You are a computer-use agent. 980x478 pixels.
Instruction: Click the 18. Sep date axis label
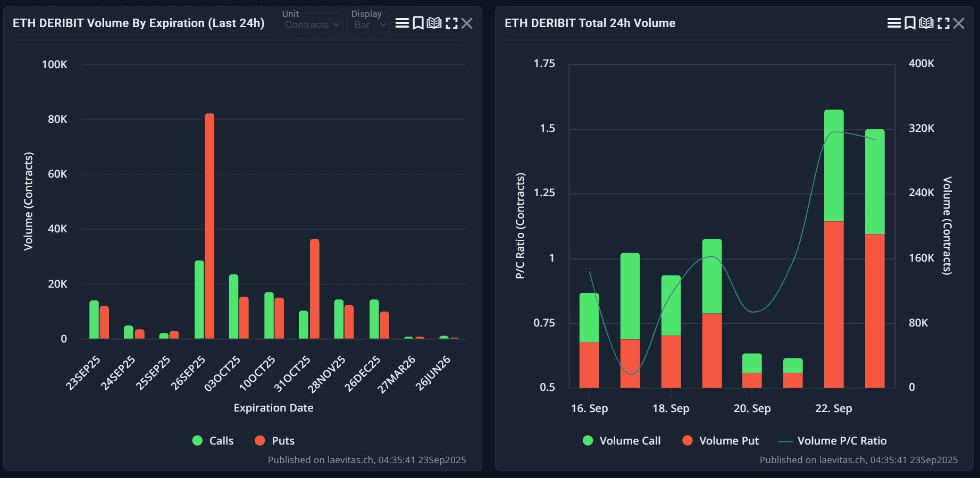point(671,408)
